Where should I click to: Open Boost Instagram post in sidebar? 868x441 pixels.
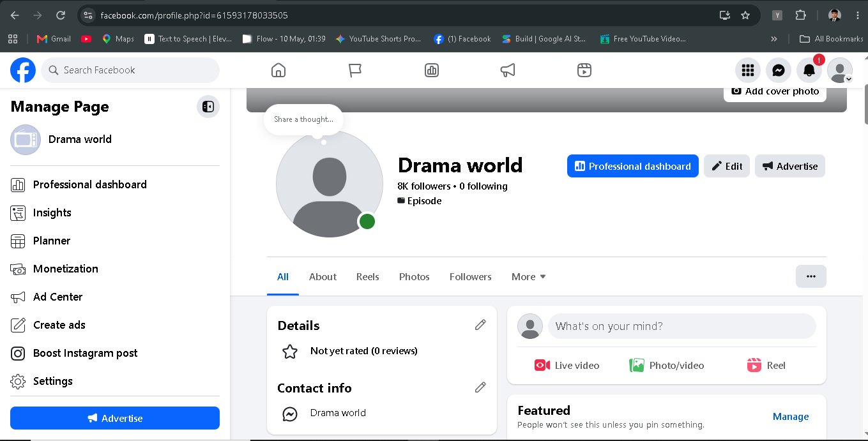pos(115,353)
